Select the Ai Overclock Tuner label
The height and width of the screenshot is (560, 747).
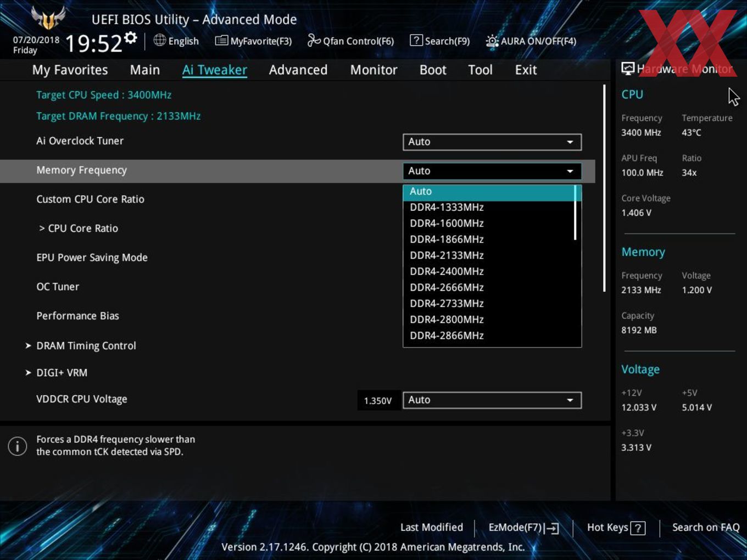point(80,141)
